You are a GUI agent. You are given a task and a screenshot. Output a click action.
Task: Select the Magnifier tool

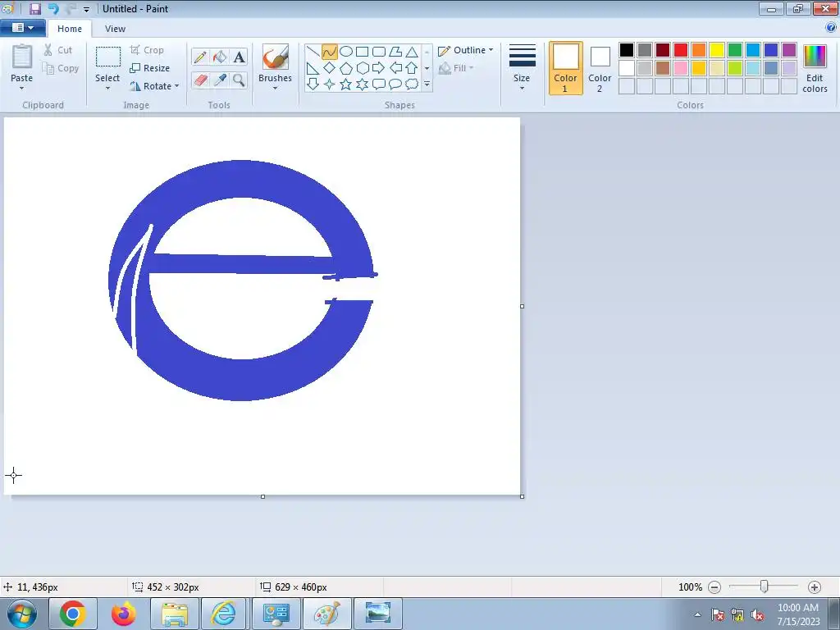(x=239, y=80)
